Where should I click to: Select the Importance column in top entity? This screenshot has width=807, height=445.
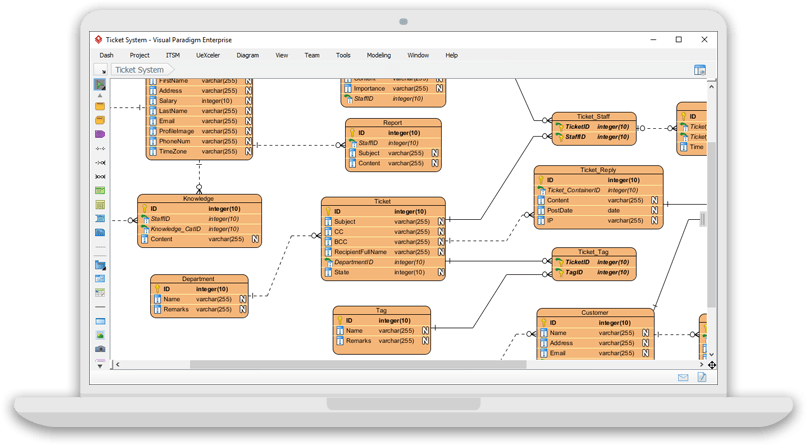pos(393,88)
